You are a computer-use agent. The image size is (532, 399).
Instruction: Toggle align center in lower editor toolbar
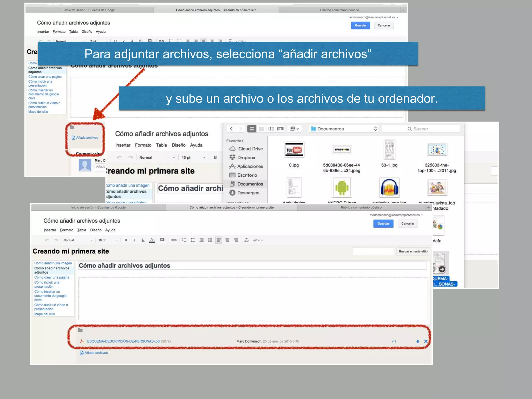(227, 240)
